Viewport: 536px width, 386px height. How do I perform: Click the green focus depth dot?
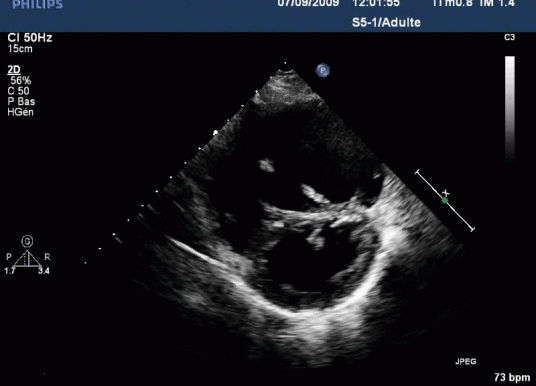click(x=445, y=201)
